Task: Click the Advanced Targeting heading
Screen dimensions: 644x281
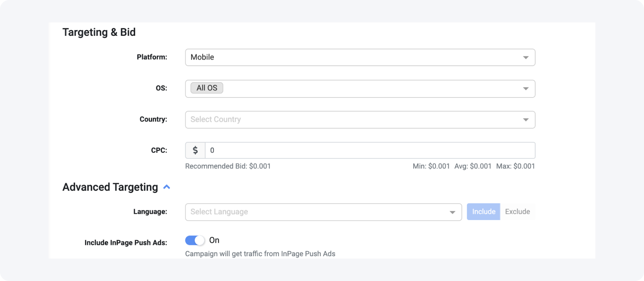Action: pos(110,187)
